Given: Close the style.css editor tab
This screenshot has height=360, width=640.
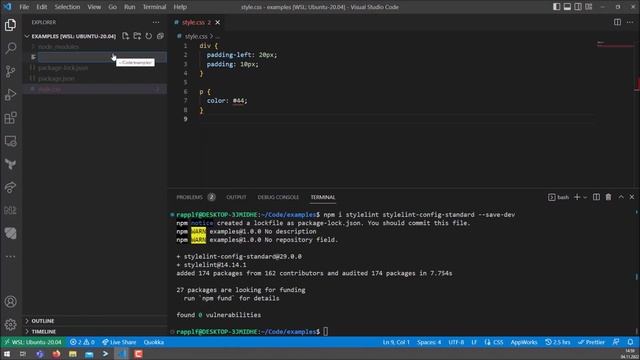Looking at the screenshot, I should tap(218, 22).
